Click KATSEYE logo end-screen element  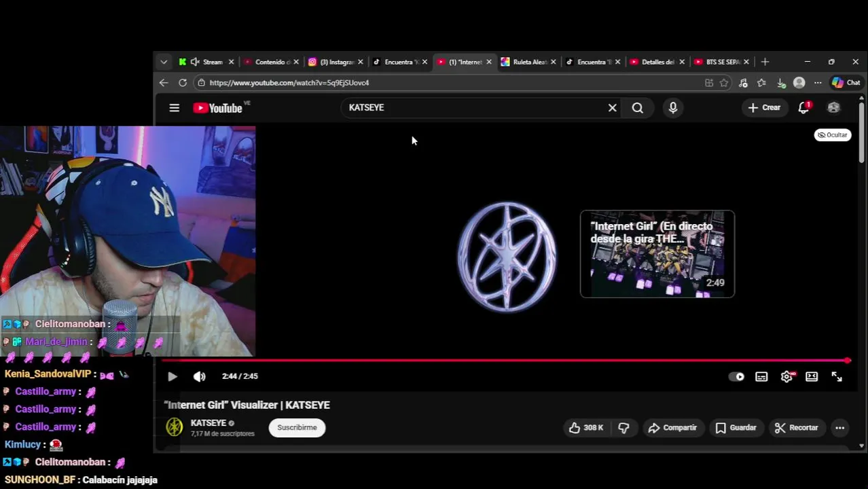pyautogui.click(x=507, y=257)
